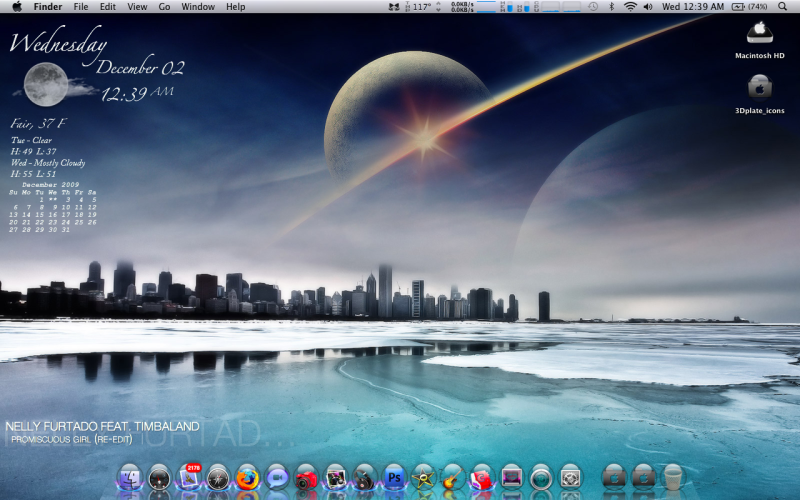Viewport: 800px width, 500px height.
Task: Click the 'Fair, 37 F' weather text
Action: coord(38,123)
